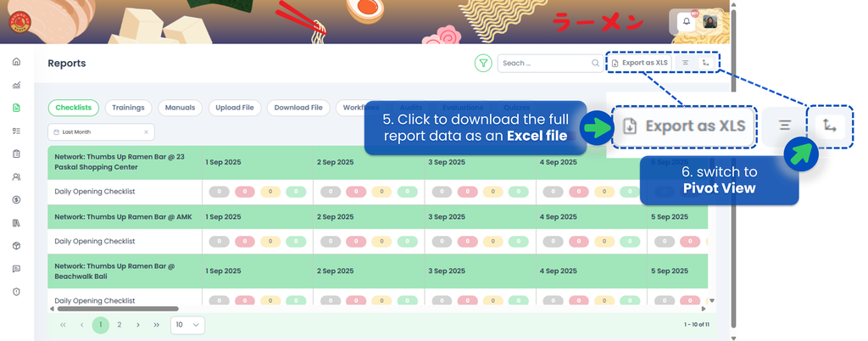This screenshot has height=341, width=868.
Task: Open the Last Month date range picker
Action: click(x=93, y=132)
